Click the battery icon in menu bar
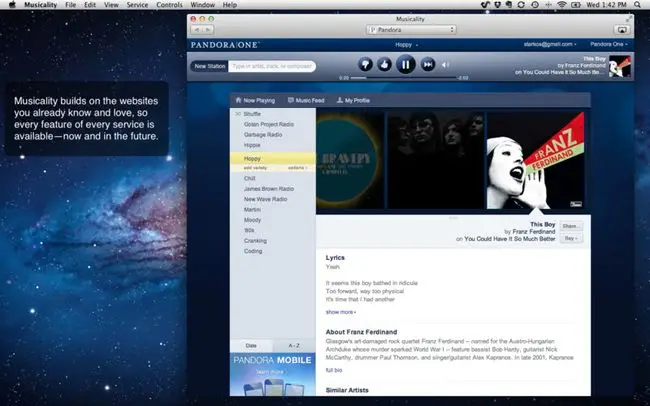Viewport: 650px width, 406px height. (x=575, y=5)
